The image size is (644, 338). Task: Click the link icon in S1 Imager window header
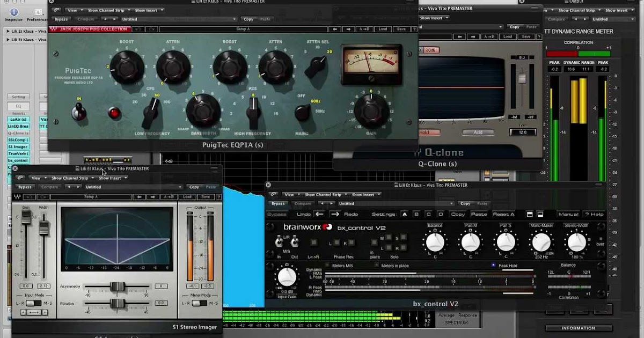21,178
